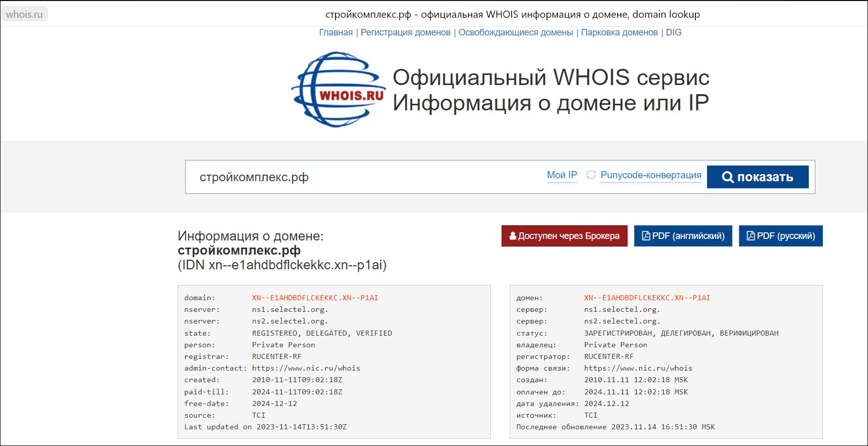The width and height of the screenshot is (868, 446).
Task: Click the владелец Private Person value
Action: coord(615,345)
